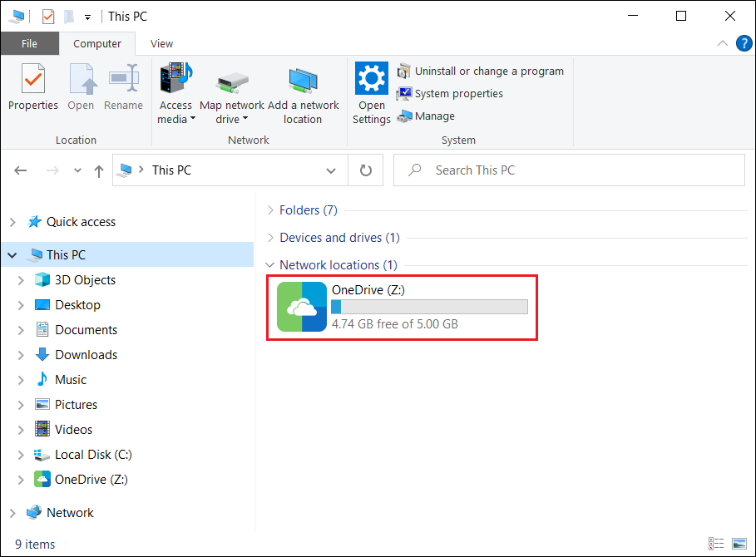Go back with the back arrow
756x557 pixels.
[20, 170]
